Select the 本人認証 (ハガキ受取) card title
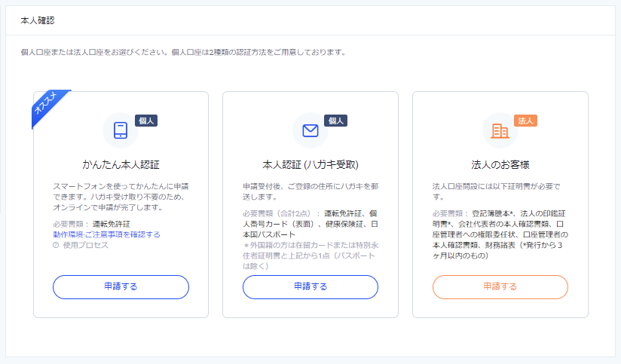 [x=310, y=164]
